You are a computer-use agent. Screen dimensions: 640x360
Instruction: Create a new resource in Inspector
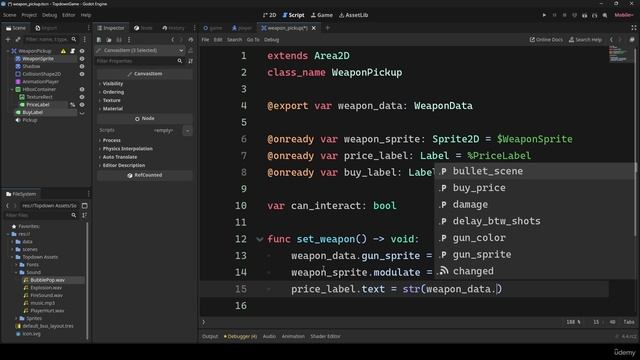[x=99, y=40]
